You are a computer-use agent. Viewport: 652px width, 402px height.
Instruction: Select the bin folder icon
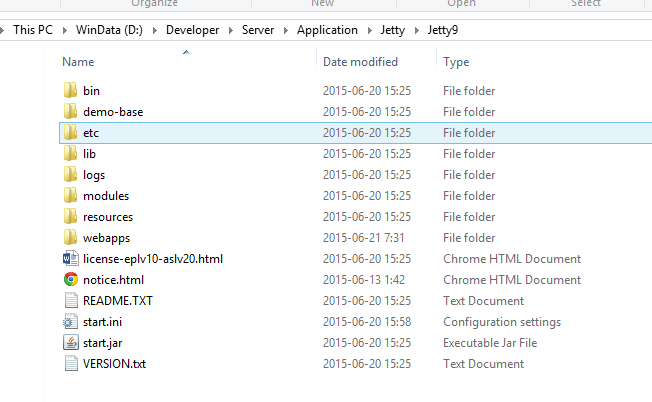70,90
